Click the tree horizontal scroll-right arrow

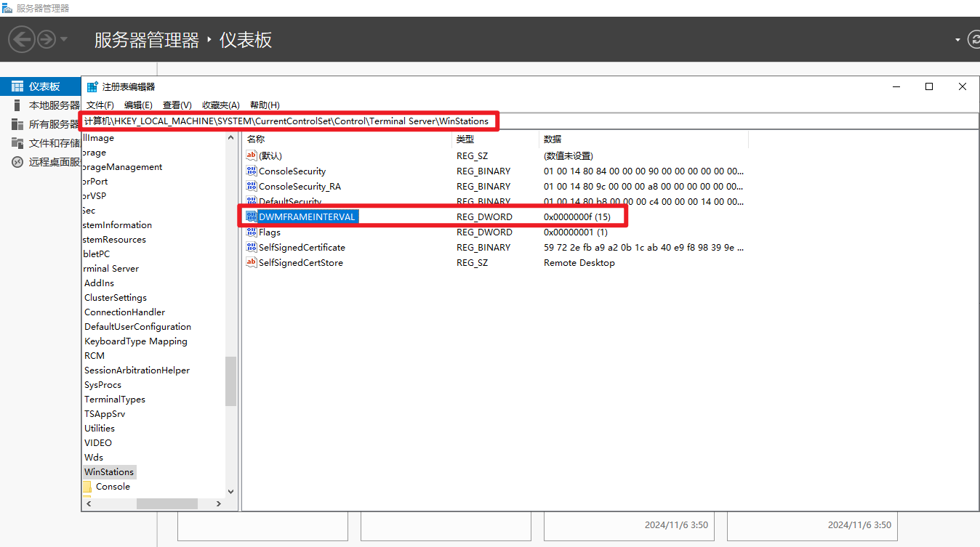(219, 503)
